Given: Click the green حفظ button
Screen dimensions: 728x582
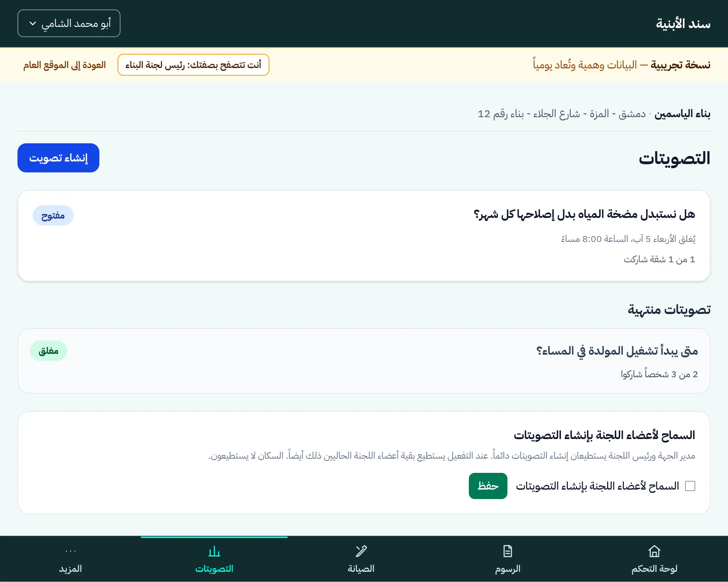Looking at the screenshot, I should point(488,486).
